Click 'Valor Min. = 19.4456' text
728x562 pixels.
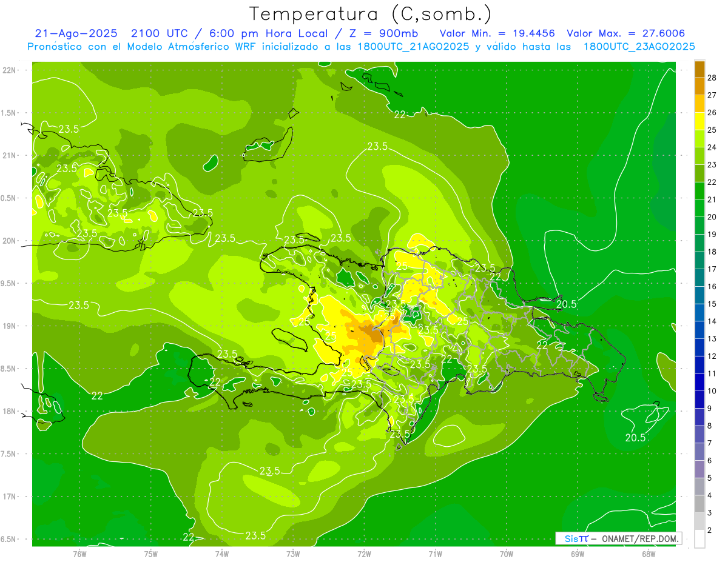tap(497, 34)
